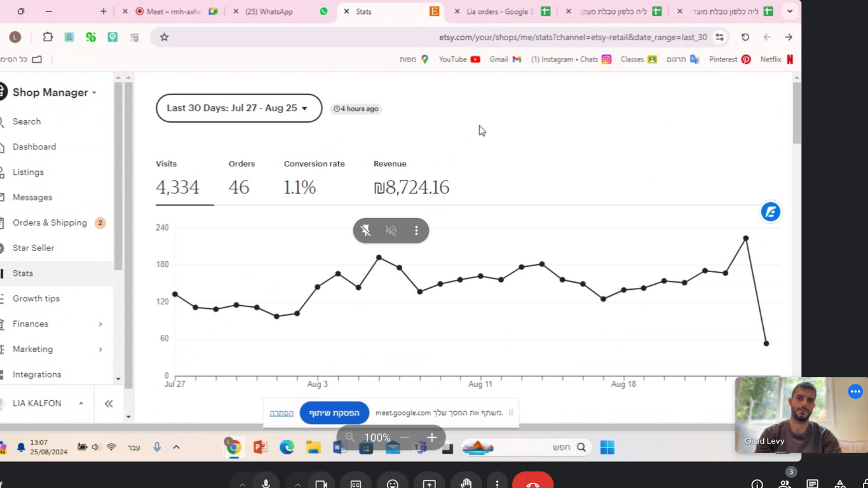The image size is (868, 488).
Task: Reload the page with the refresh icon
Action: pyautogui.click(x=745, y=37)
